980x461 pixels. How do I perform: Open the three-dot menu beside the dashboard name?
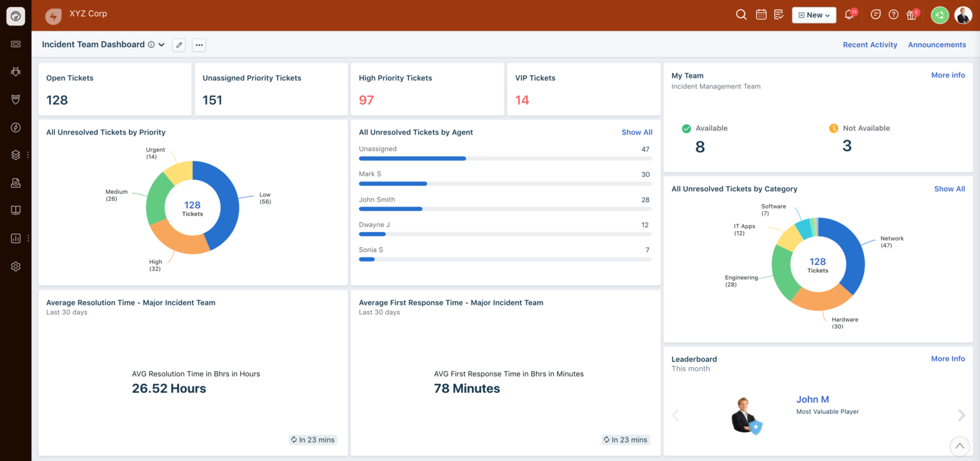[198, 45]
